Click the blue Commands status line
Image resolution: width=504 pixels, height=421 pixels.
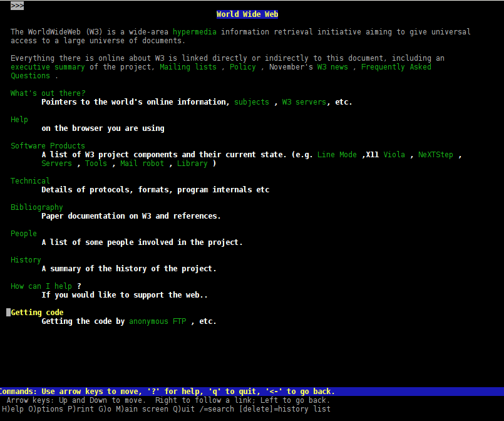(252, 392)
